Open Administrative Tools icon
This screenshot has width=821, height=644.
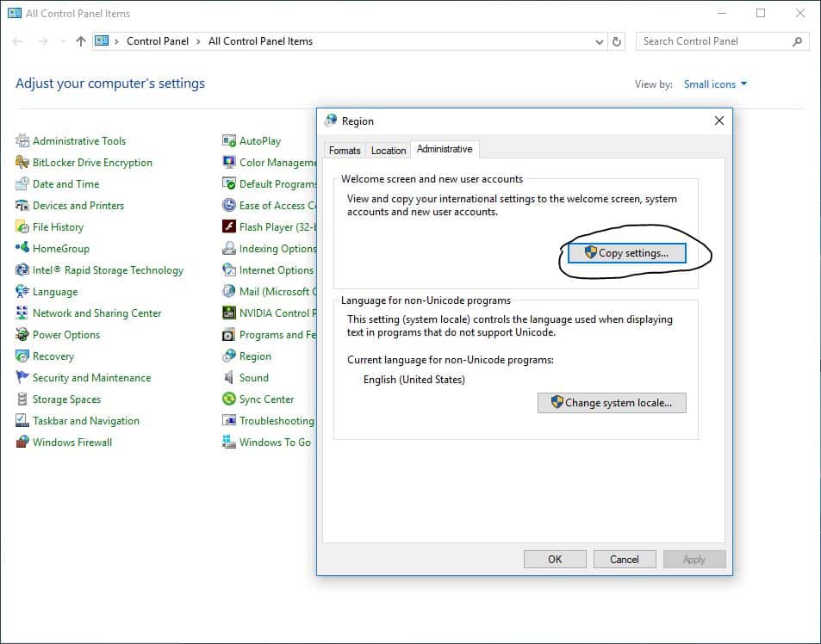coord(22,140)
